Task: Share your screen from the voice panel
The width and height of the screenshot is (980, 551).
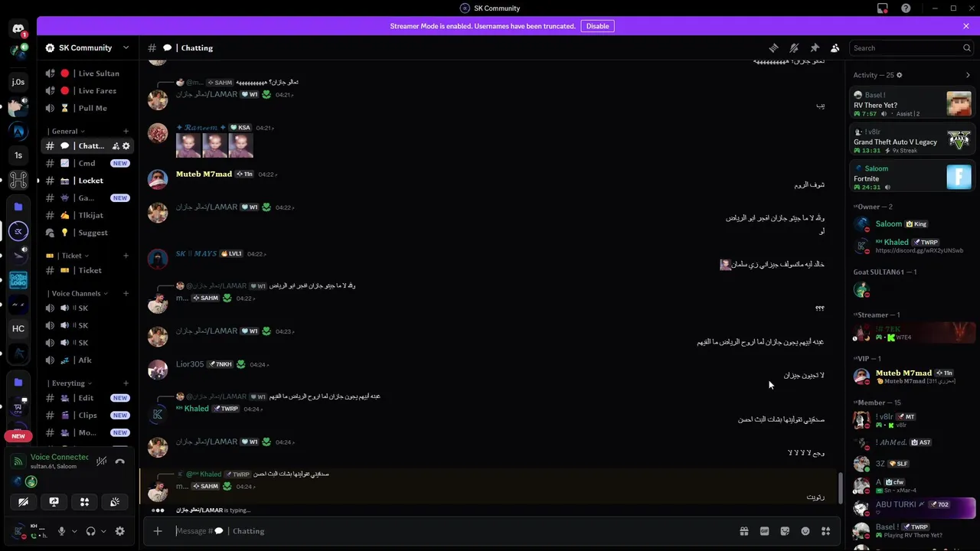Action: point(54,502)
